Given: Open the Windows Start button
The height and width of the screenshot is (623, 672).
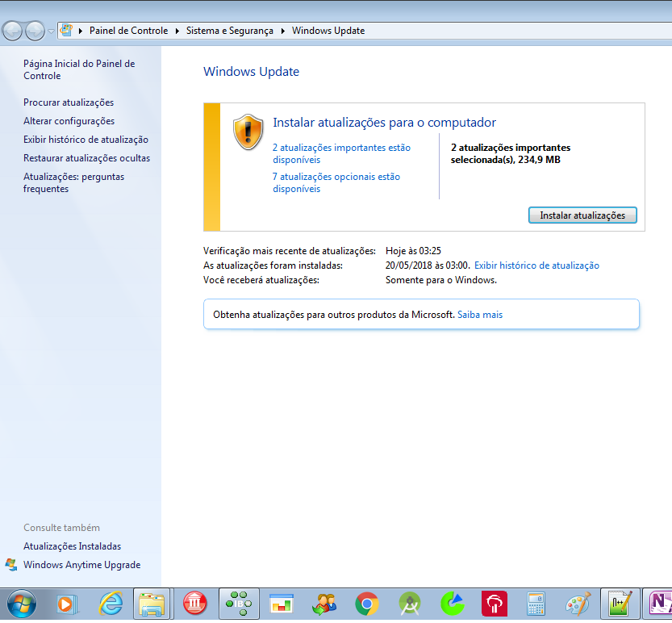Looking at the screenshot, I should [x=22, y=604].
